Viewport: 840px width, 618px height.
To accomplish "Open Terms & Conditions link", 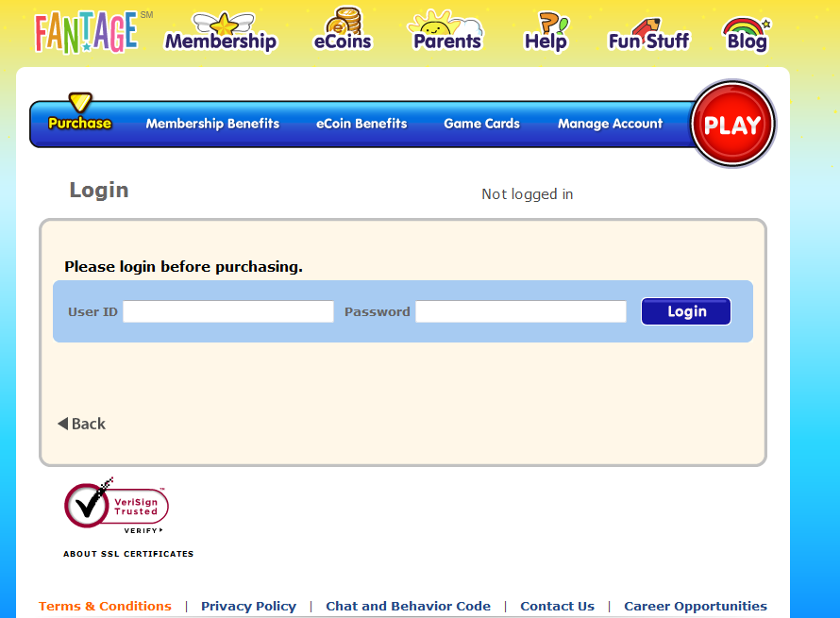I will (105, 607).
